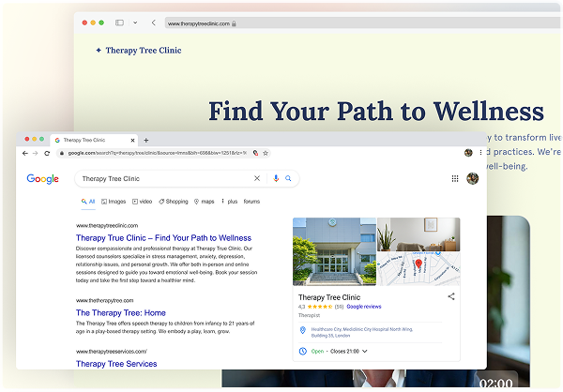Reload the Google results page
Screen dimensions: 563x392
pos(47,153)
